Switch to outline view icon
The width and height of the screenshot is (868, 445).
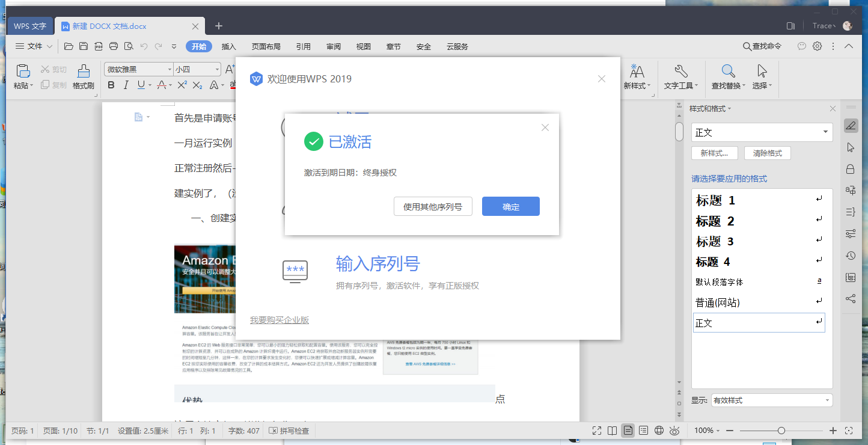coord(644,431)
